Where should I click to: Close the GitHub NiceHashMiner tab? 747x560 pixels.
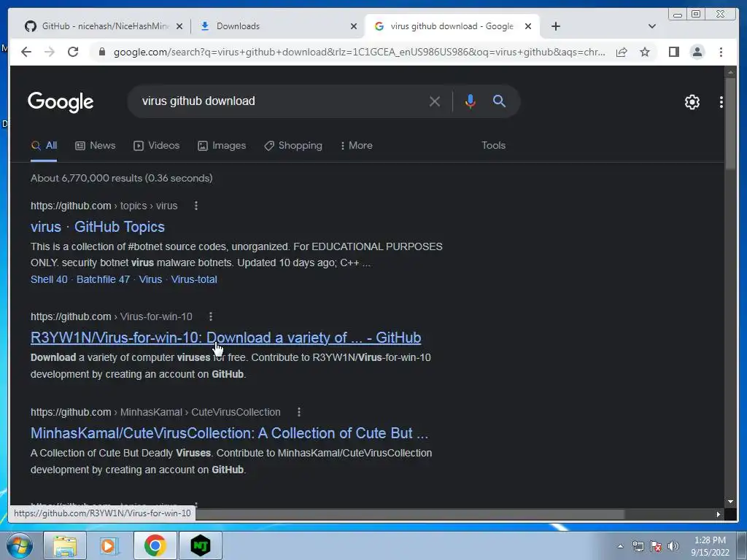179,26
